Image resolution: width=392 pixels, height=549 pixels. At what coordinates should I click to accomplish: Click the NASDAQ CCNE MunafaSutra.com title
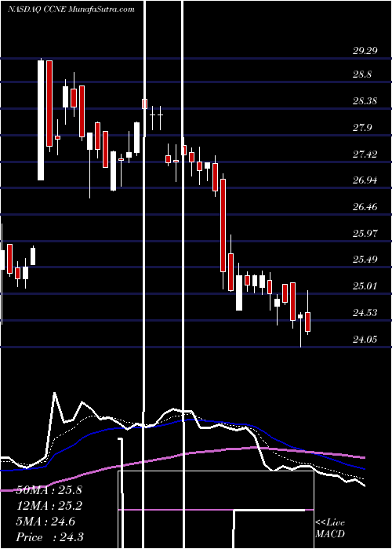[x=71, y=9]
